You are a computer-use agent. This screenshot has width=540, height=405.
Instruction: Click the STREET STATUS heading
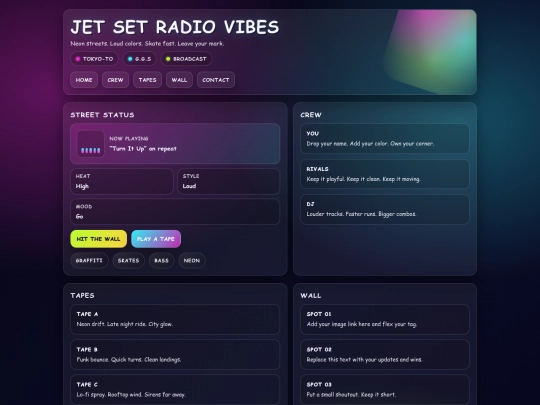pyautogui.click(x=102, y=115)
